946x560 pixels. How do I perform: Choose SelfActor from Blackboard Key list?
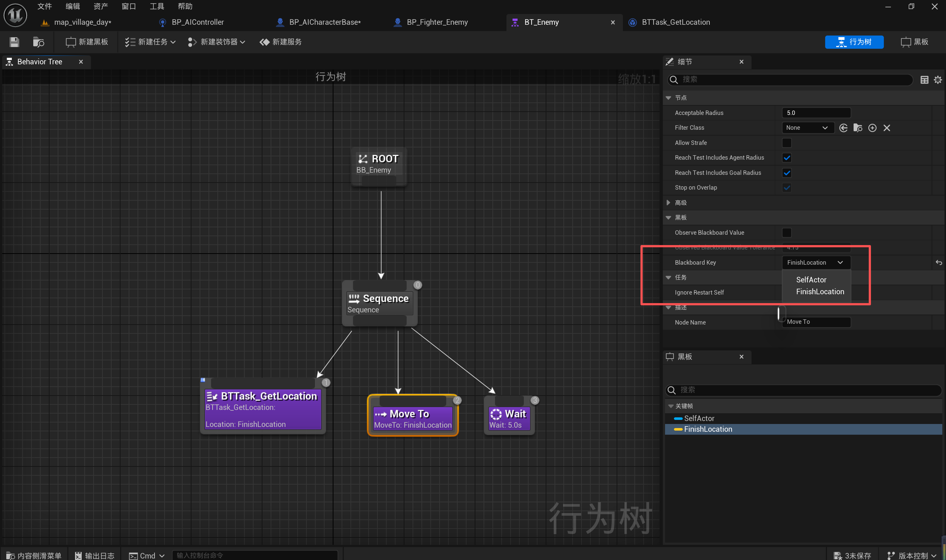pos(811,279)
